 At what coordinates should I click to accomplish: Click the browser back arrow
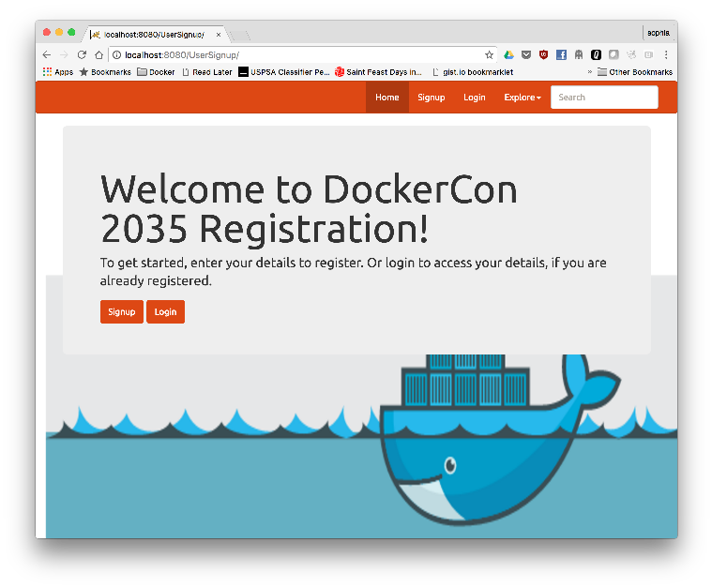[x=47, y=55]
